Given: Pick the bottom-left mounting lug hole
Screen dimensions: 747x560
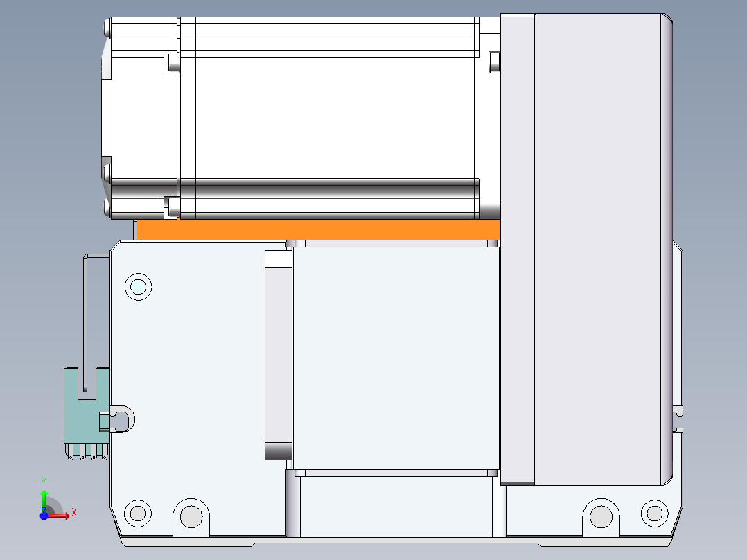Looking at the screenshot, I should (x=191, y=516).
